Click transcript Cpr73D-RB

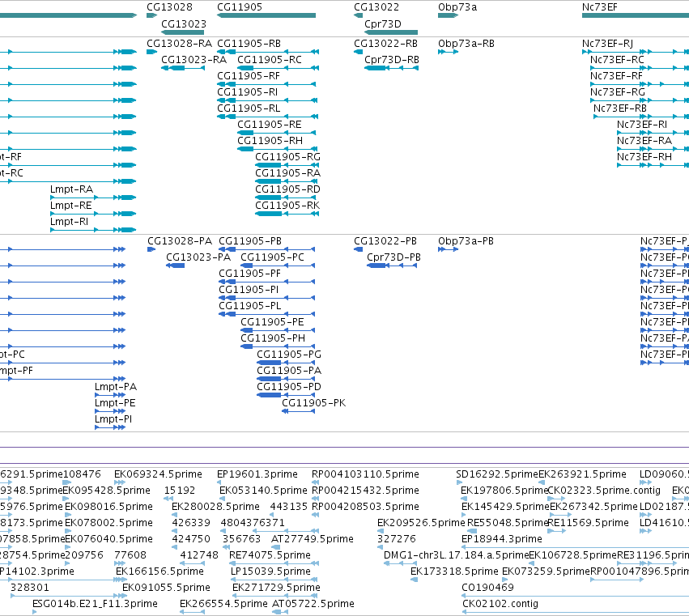coord(392,60)
